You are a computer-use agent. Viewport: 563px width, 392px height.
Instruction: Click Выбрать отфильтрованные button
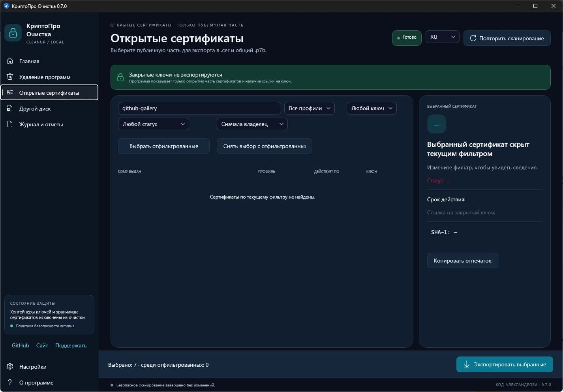click(164, 146)
